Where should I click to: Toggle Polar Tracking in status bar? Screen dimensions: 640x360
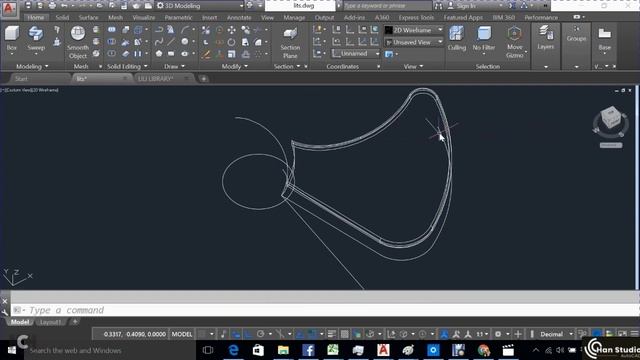(x=260, y=334)
